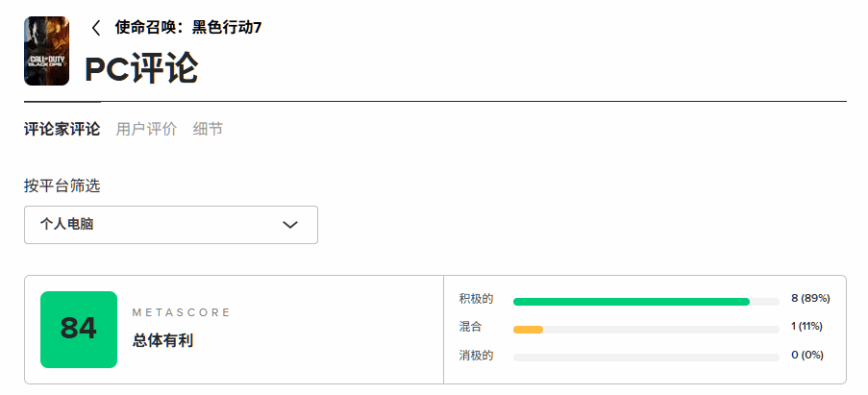Click the green positive reviews bar
The height and width of the screenshot is (395, 868).
631,302
